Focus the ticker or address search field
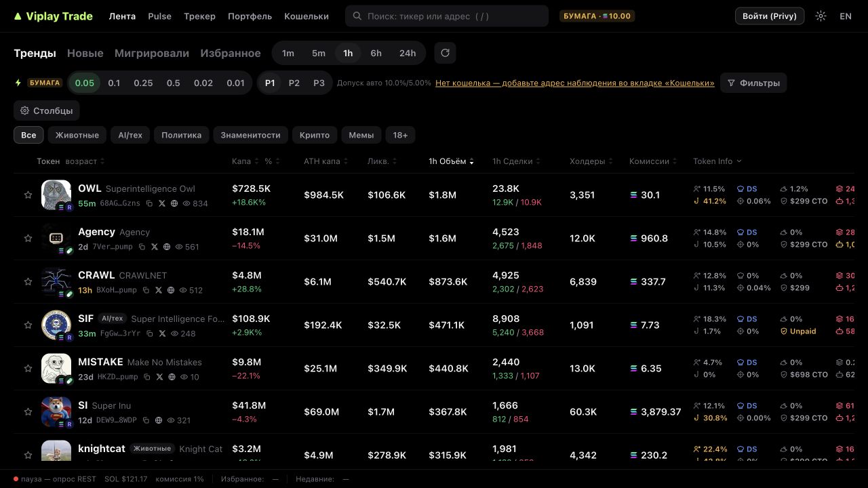The width and height of the screenshot is (868, 488). [x=447, y=16]
